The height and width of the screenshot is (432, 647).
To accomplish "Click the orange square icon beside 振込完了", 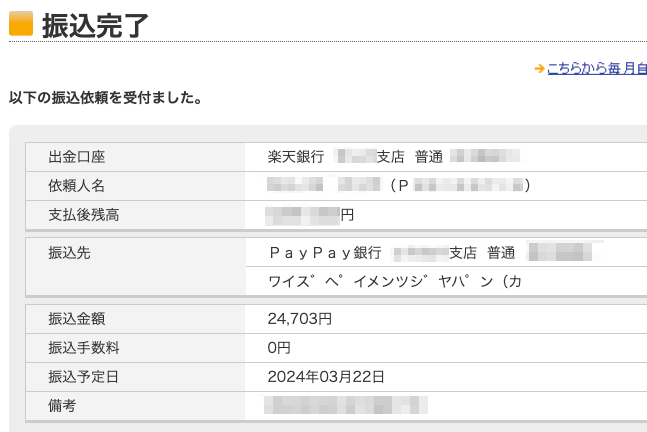I will pyautogui.click(x=21, y=22).
